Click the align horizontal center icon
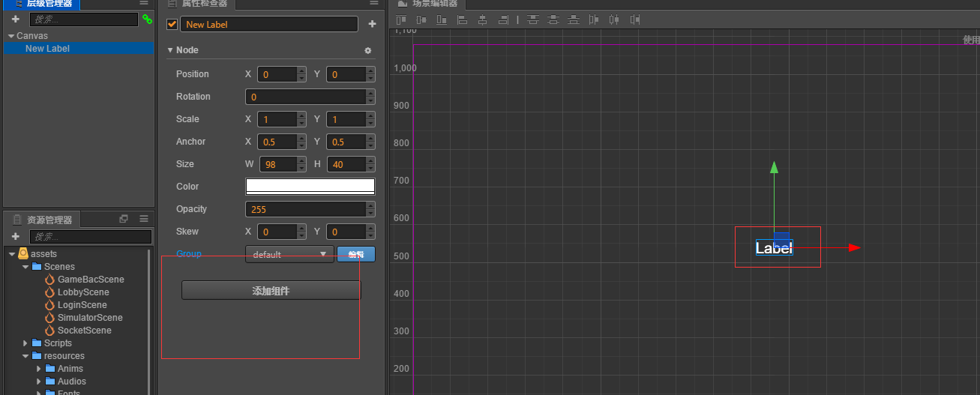The height and width of the screenshot is (395, 980). point(482,19)
